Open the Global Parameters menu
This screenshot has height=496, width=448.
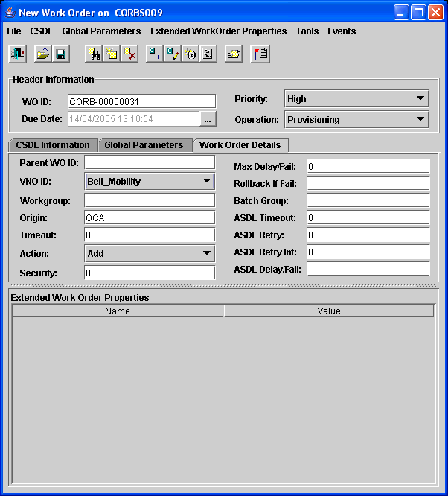pyautogui.click(x=101, y=31)
